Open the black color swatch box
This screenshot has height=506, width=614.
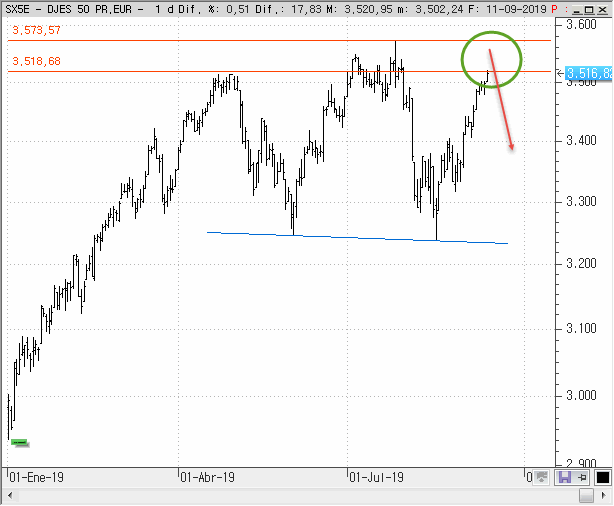(603, 477)
